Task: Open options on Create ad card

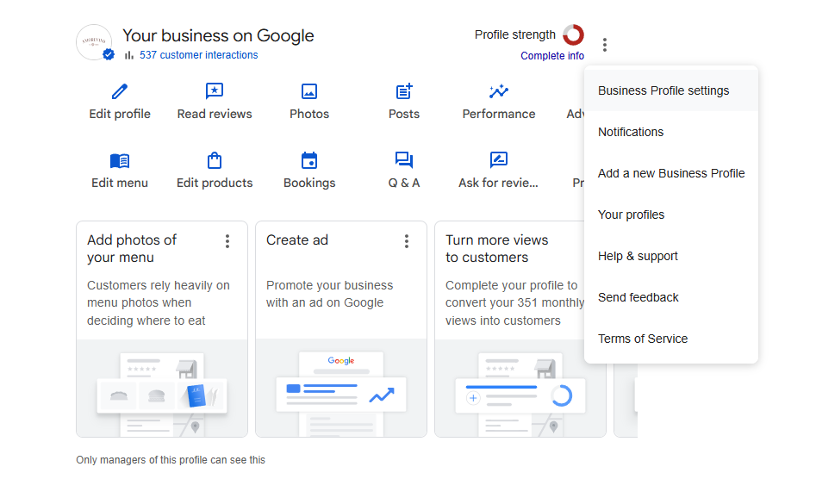Action: coord(407,241)
